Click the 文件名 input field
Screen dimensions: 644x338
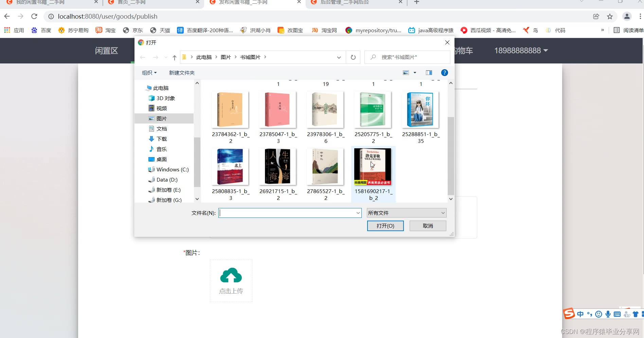(287, 213)
